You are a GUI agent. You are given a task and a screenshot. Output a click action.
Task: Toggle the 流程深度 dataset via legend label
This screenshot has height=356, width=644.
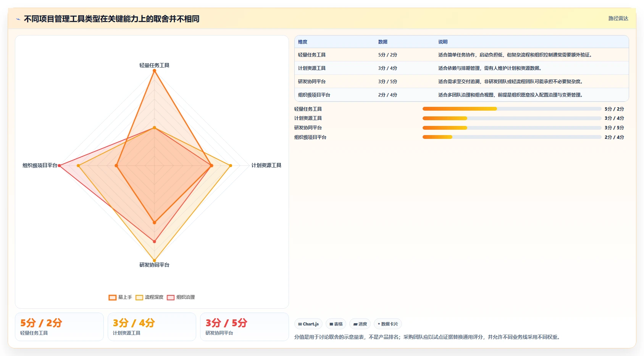point(154,297)
